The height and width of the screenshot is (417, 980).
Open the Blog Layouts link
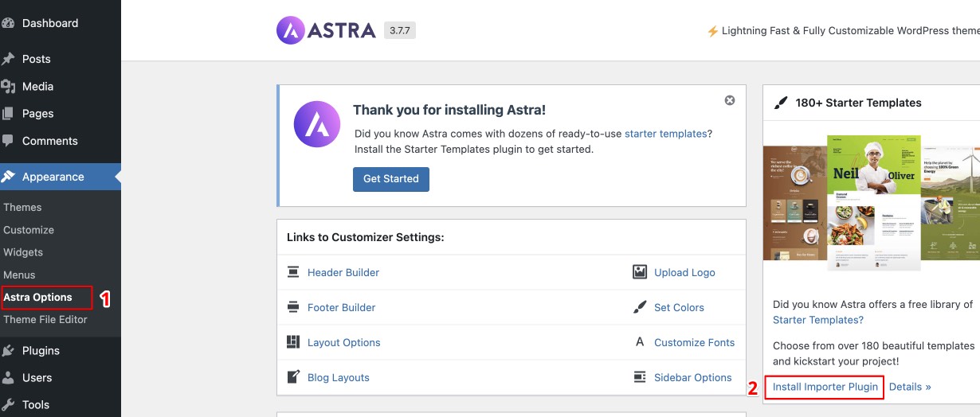pyautogui.click(x=339, y=377)
